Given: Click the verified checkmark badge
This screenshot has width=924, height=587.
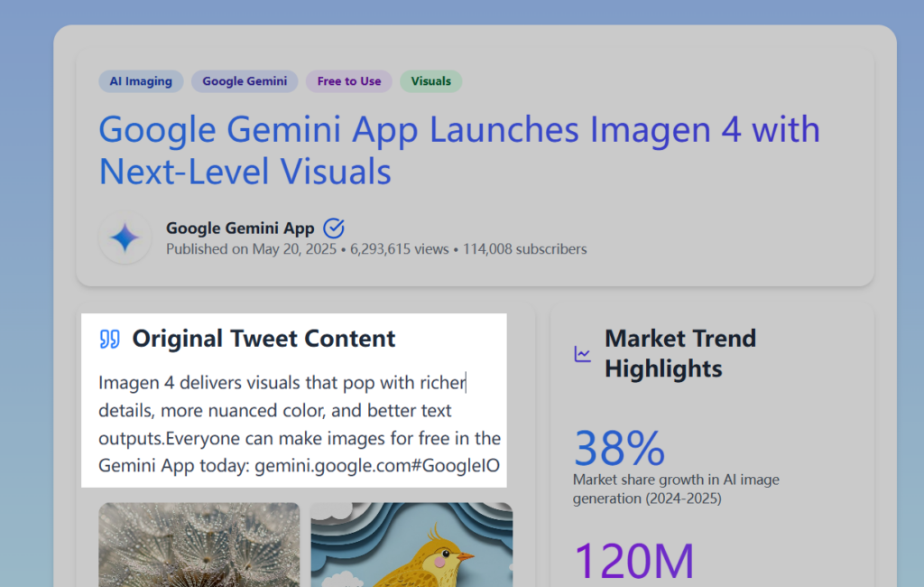Looking at the screenshot, I should (x=333, y=228).
